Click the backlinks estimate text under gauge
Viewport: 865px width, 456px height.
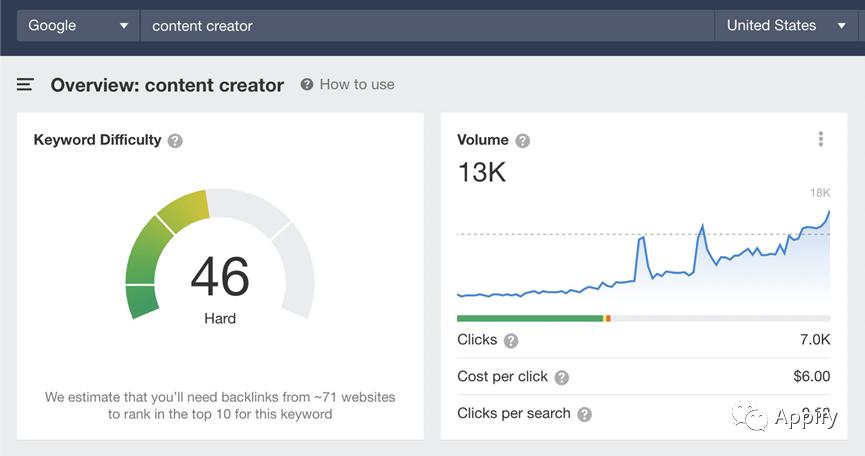tap(220, 405)
